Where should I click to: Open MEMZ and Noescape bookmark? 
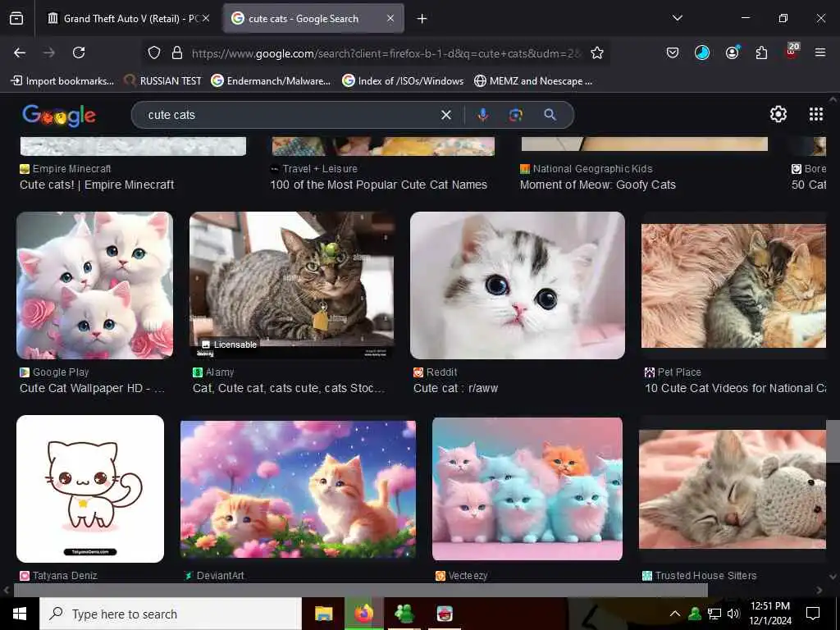pyautogui.click(x=533, y=81)
